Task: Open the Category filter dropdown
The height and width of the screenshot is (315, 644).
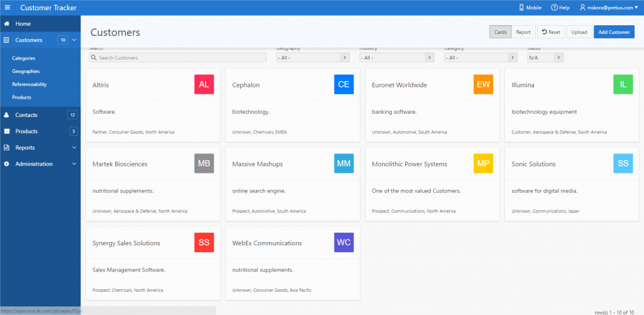Action: tap(480, 58)
